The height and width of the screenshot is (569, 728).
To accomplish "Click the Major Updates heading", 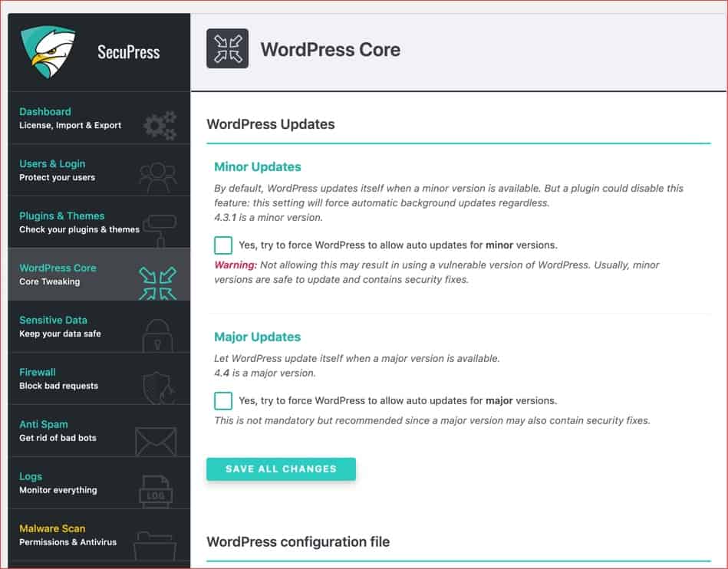I will (x=257, y=337).
